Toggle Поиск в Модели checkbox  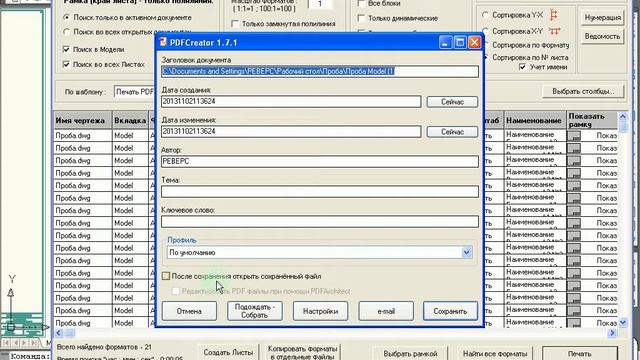(66, 49)
